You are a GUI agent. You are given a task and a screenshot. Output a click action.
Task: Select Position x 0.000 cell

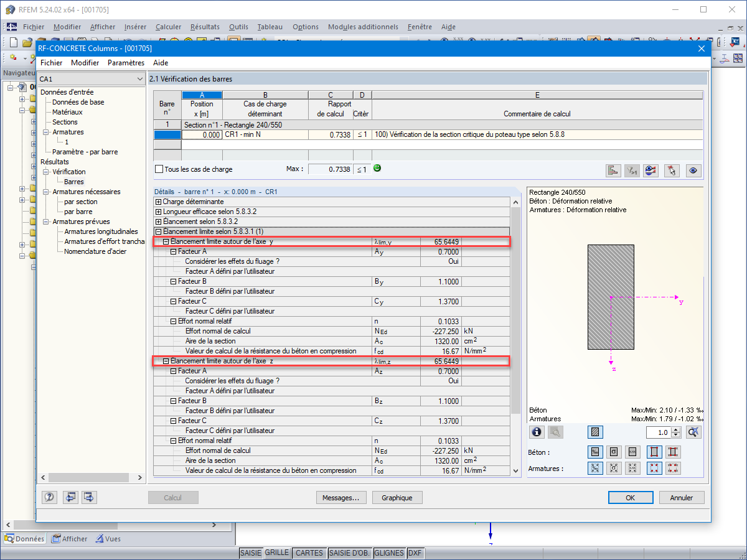[x=202, y=134]
